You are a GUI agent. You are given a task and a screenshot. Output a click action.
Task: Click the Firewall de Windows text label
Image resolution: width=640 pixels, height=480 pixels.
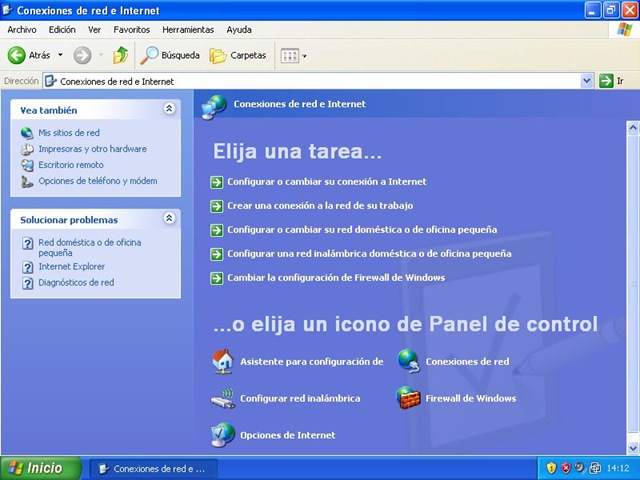471,398
